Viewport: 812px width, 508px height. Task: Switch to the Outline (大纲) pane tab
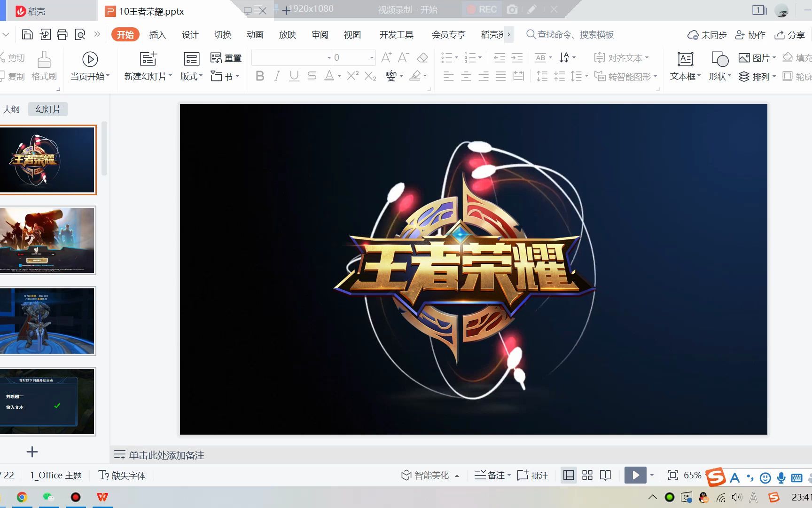(x=11, y=109)
